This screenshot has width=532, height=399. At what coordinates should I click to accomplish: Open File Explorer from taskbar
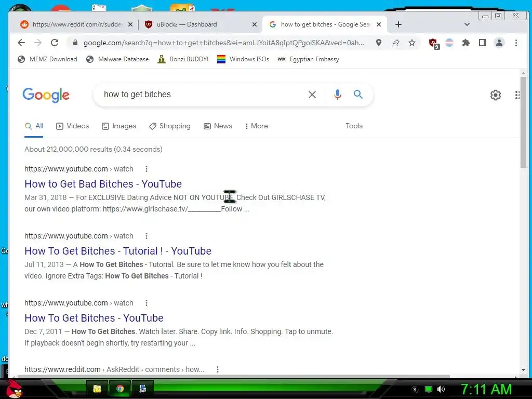97,389
